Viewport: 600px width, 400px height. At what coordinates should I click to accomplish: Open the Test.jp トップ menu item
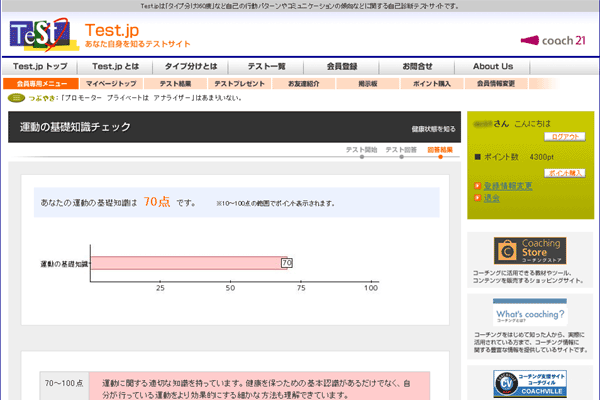(40, 66)
